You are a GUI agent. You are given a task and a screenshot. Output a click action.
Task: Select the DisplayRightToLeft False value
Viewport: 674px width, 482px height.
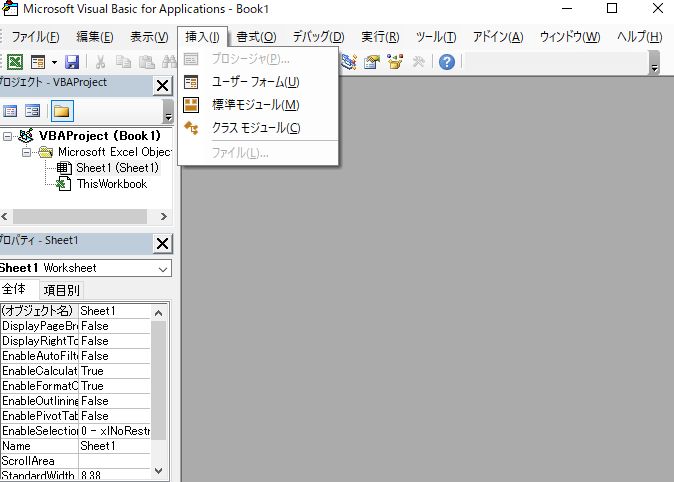click(114, 341)
